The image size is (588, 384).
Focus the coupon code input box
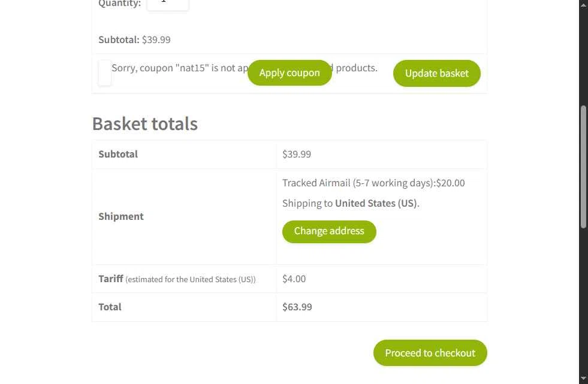click(x=105, y=72)
